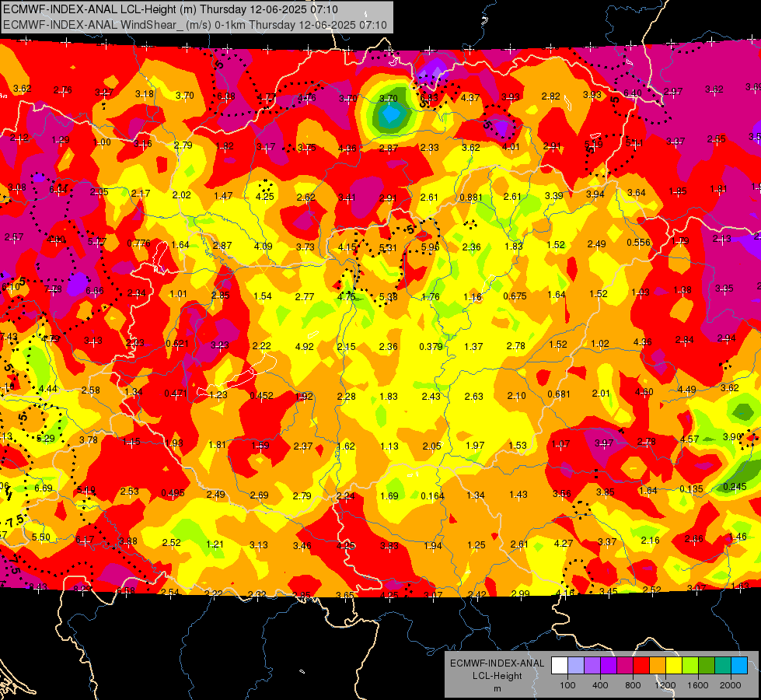The image size is (761, 700).
Task: Click the map value '6.69'
Action: pyautogui.click(x=44, y=488)
